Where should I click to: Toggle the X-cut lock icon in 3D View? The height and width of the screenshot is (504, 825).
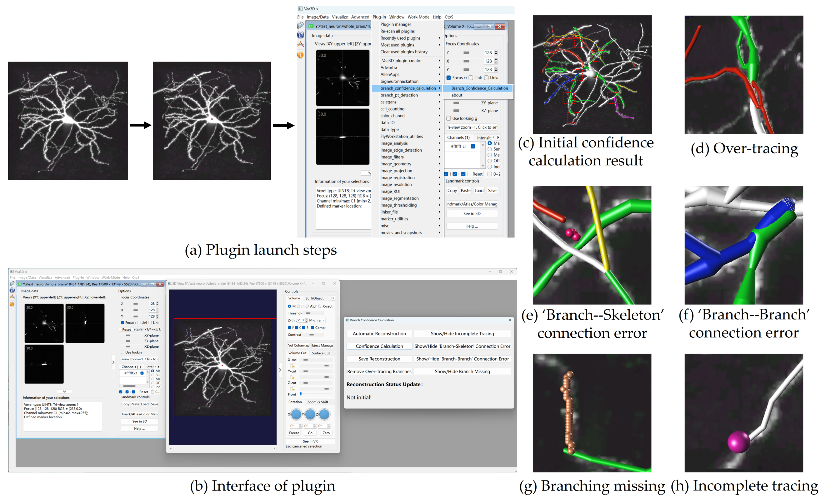pyautogui.click(x=292, y=365)
